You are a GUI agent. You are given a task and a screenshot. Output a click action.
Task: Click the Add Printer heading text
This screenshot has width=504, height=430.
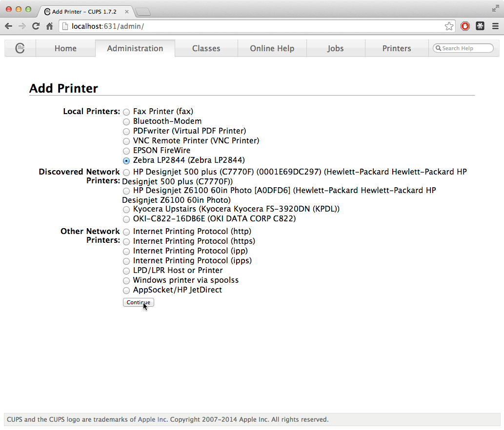click(x=63, y=88)
